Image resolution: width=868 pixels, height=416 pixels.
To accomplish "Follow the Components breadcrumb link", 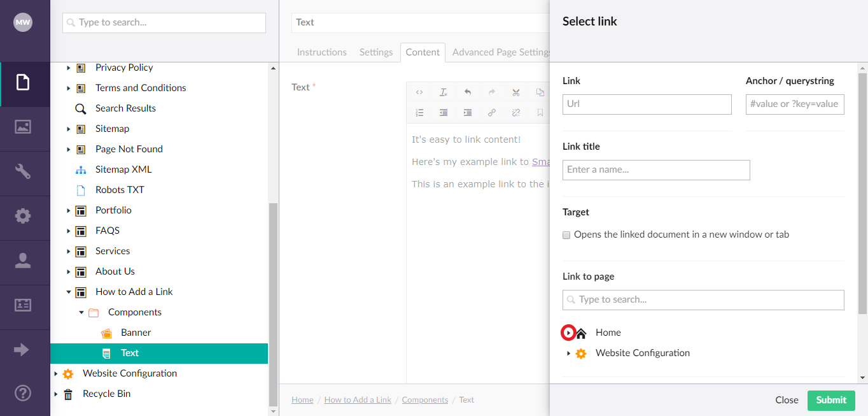I will (425, 400).
